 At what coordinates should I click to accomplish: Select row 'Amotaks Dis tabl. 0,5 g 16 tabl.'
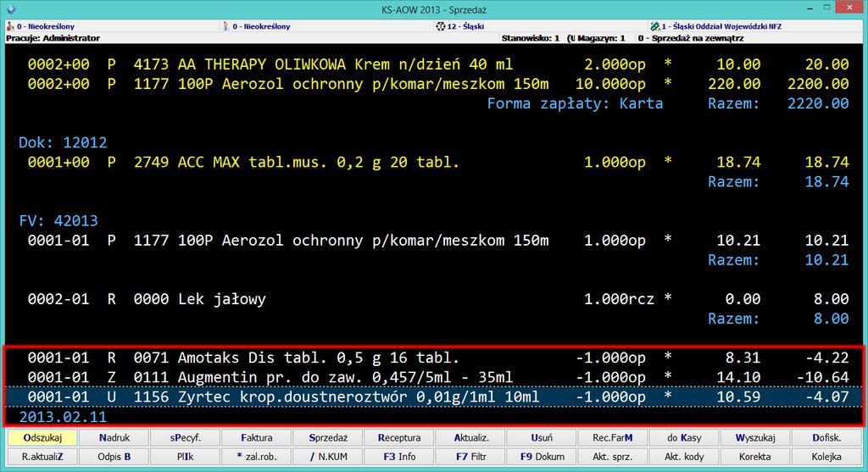[434, 358]
